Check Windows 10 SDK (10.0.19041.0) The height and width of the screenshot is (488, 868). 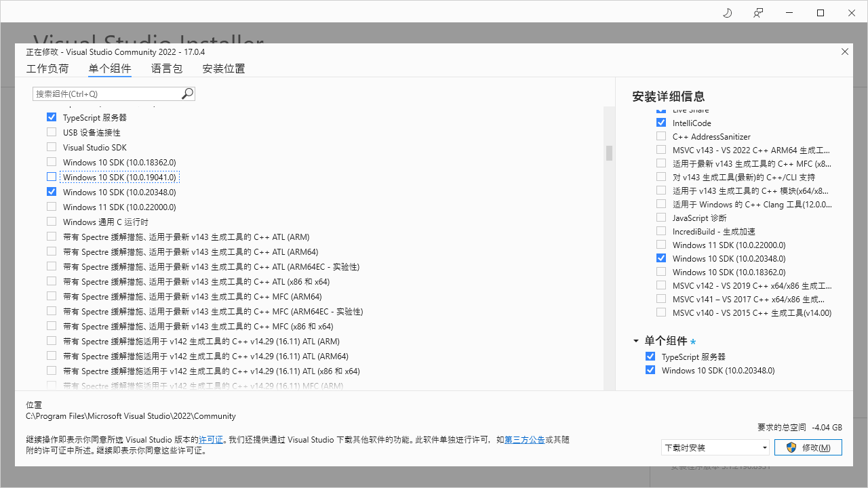tap(52, 177)
